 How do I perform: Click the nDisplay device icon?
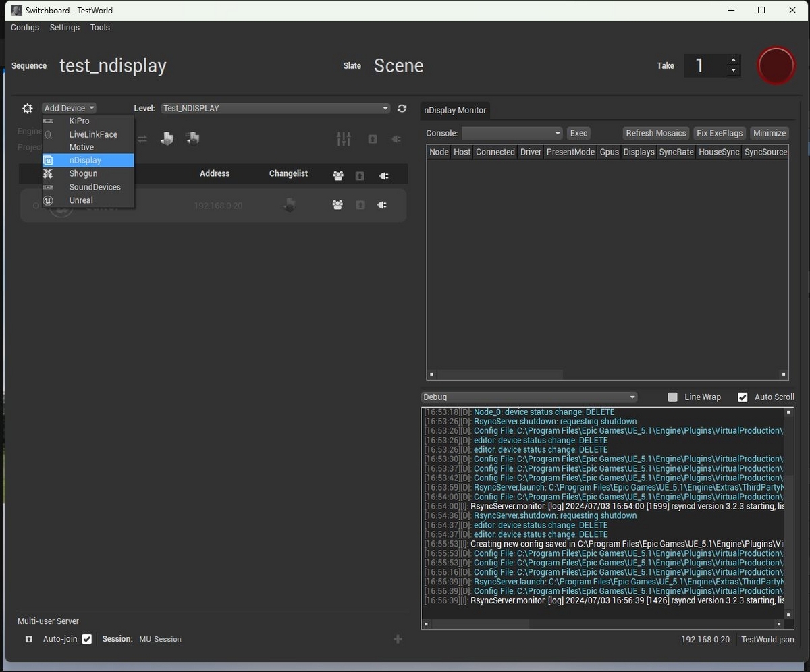coord(48,161)
